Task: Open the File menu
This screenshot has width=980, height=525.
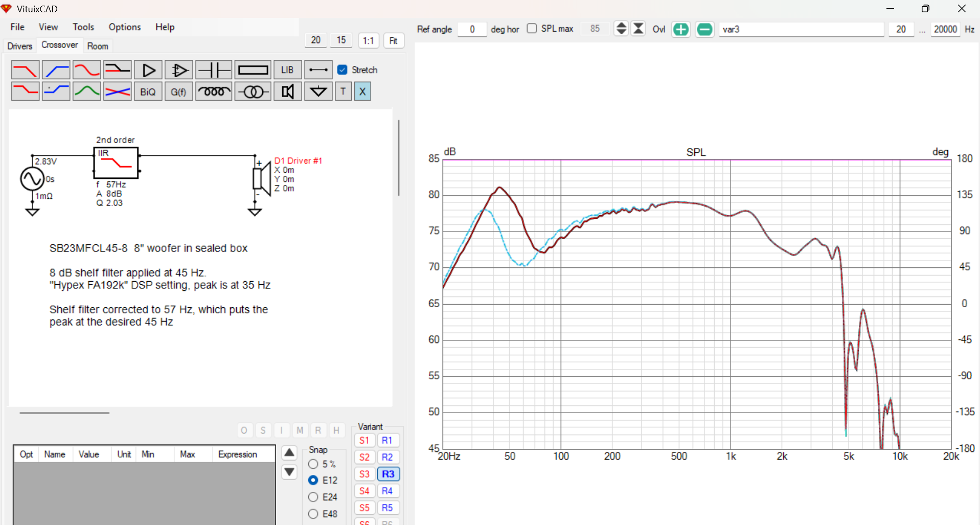Action: pyautogui.click(x=17, y=27)
